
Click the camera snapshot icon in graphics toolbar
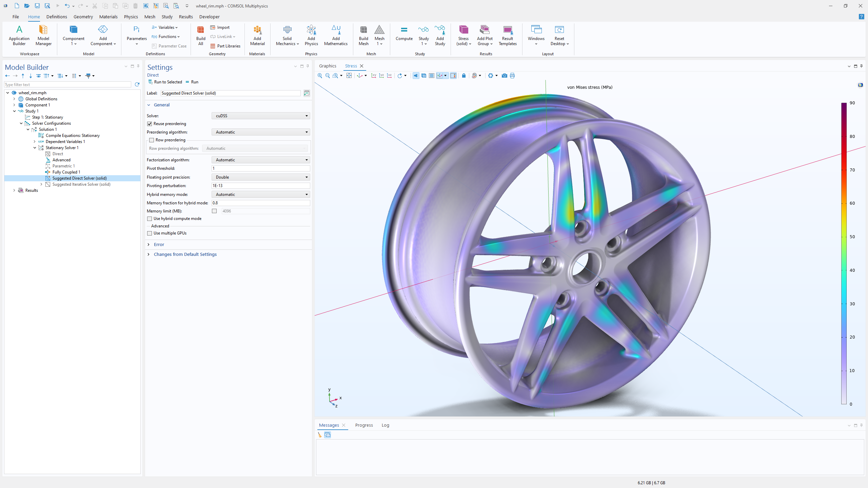click(504, 76)
